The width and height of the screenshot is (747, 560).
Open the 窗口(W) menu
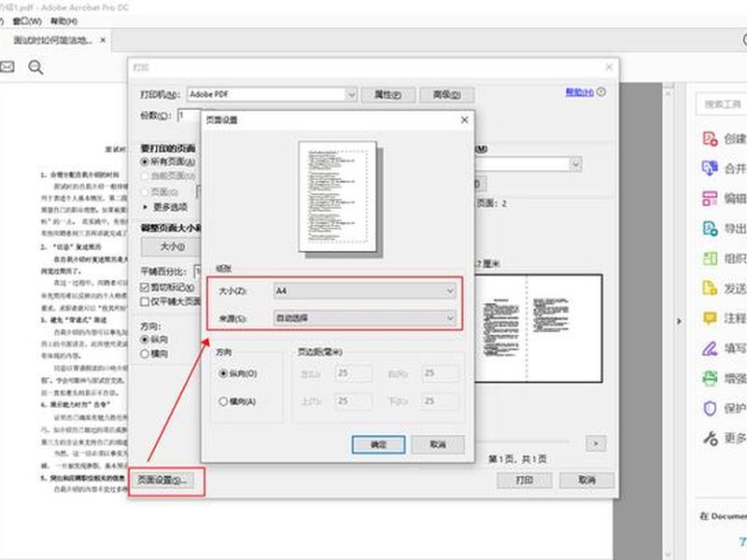[x=27, y=21]
